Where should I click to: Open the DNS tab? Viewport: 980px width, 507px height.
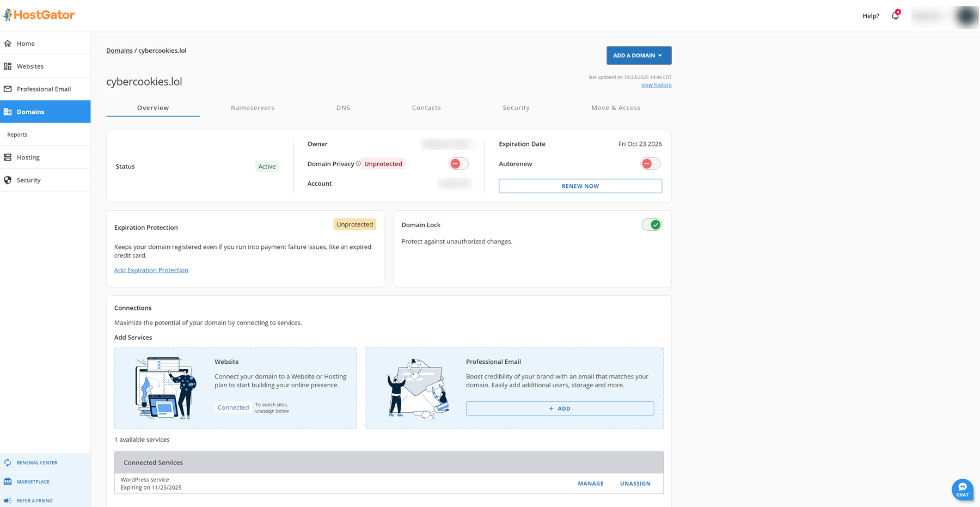pos(343,108)
